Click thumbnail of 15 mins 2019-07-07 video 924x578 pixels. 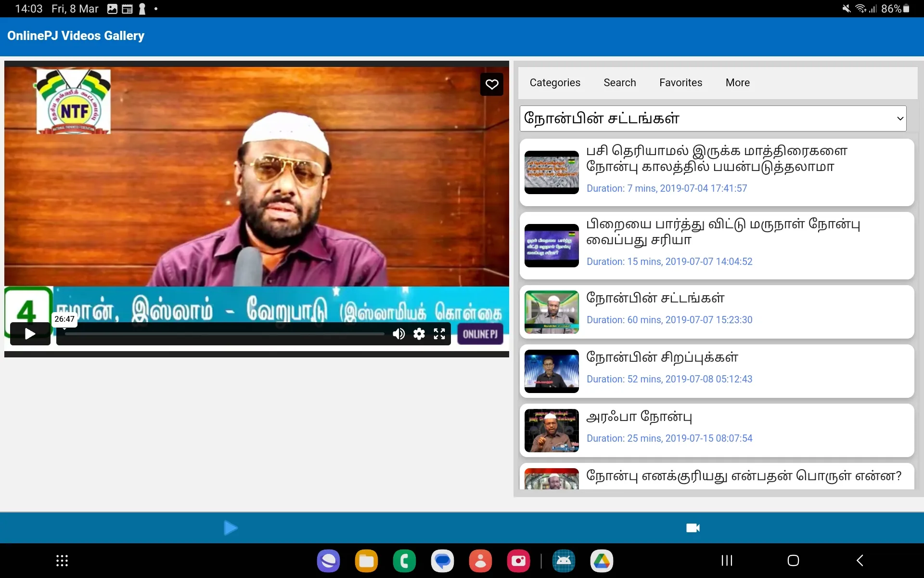552,246
